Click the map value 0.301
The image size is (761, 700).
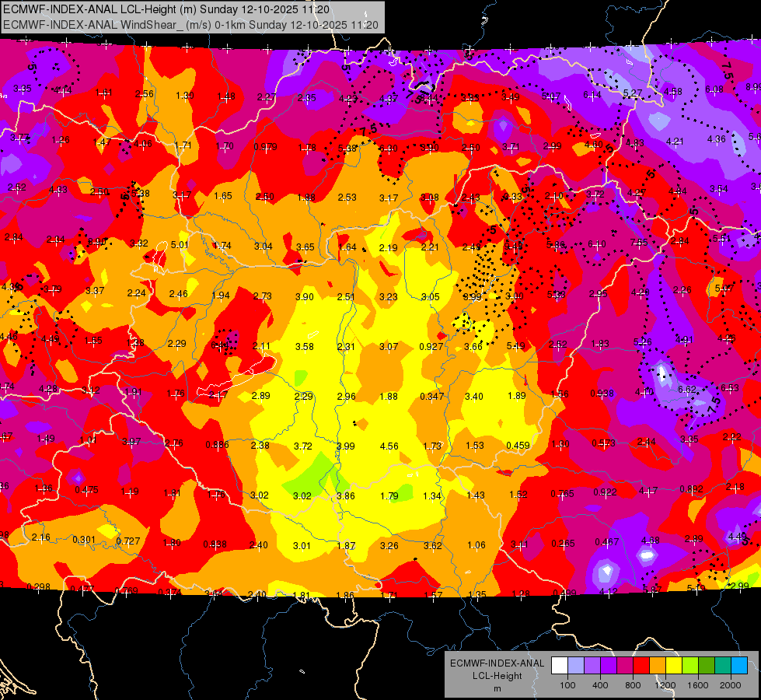[84, 540]
